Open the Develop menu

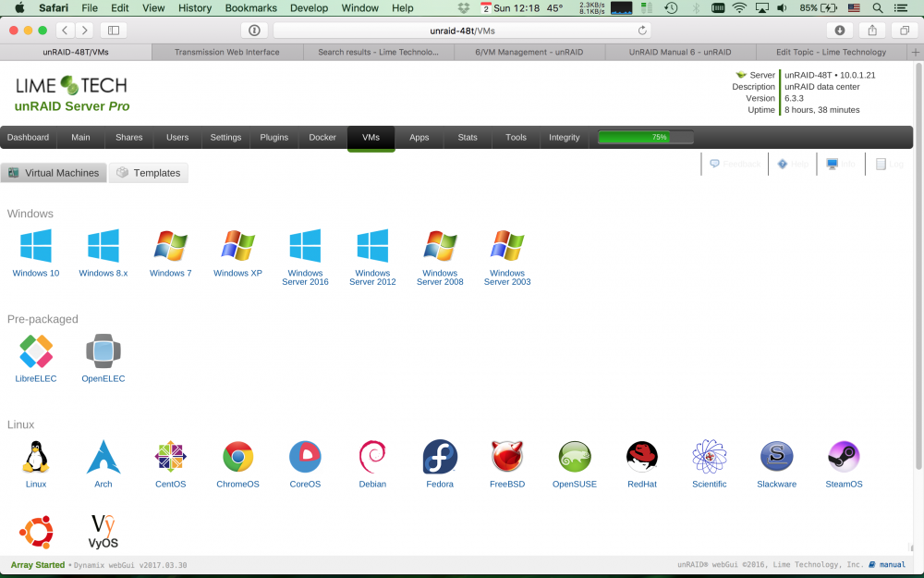pyautogui.click(x=309, y=7)
